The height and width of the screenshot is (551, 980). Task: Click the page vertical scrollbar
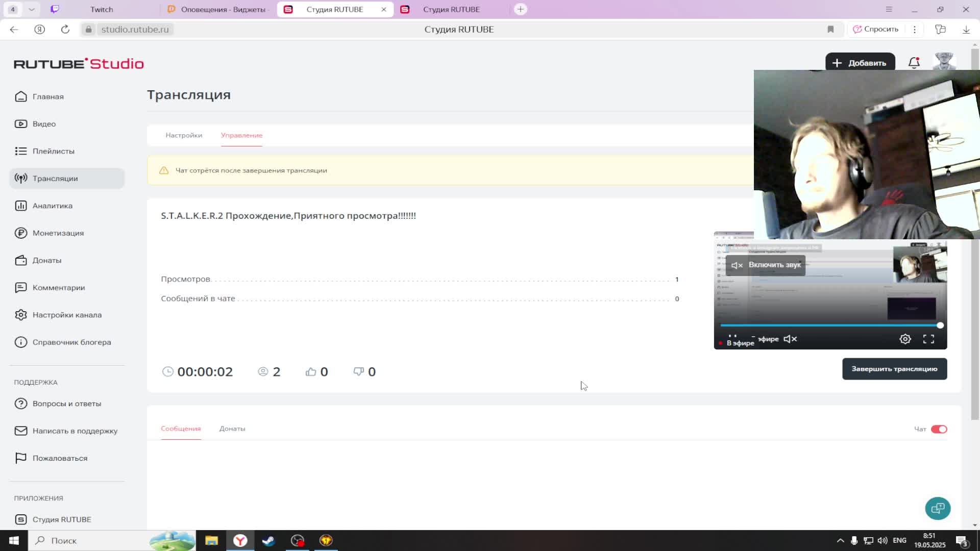(975, 235)
